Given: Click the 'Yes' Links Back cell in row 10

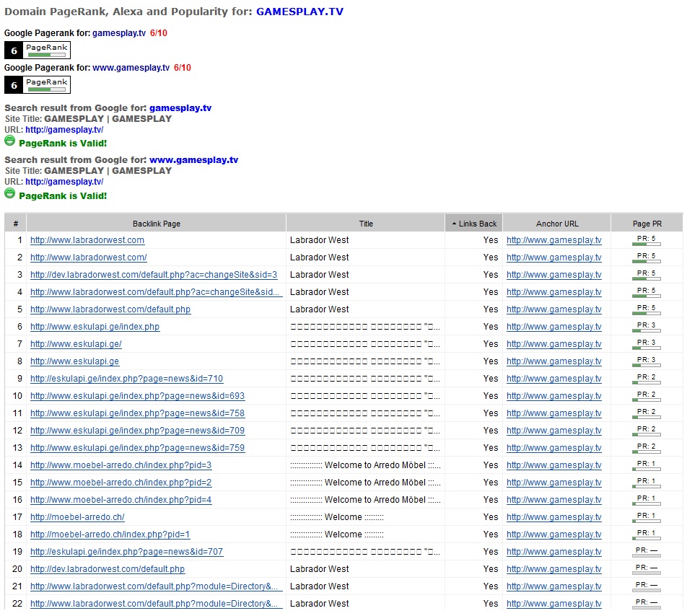Looking at the screenshot, I should point(490,396).
